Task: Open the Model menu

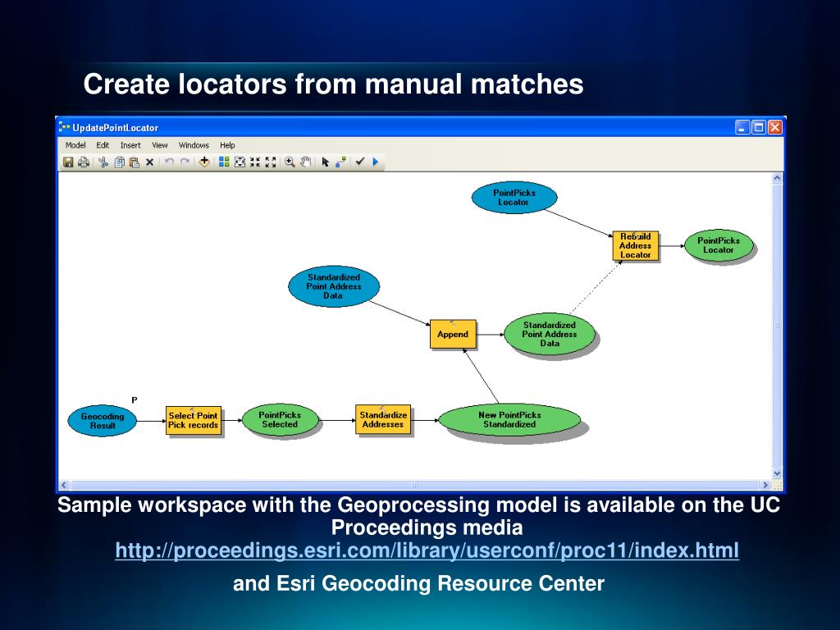Action: (x=75, y=145)
